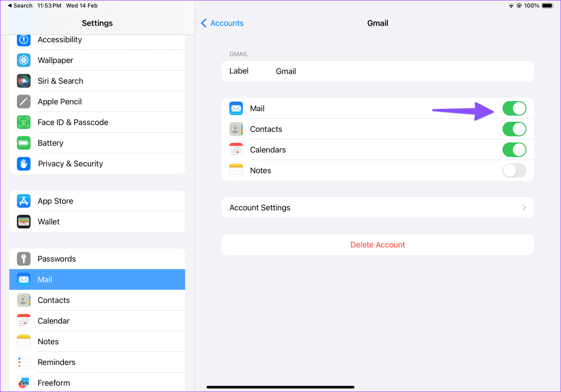Tap the Settings sidebar title
The width and height of the screenshot is (561, 392).
(x=97, y=23)
